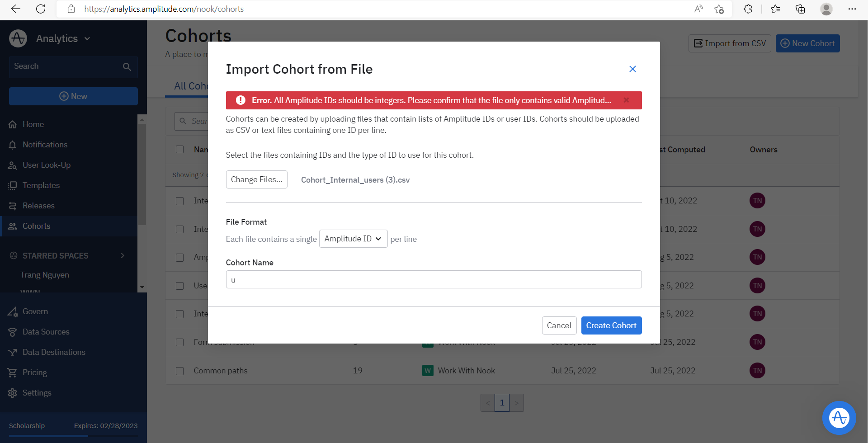Open Notifications in the sidebar
Image resolution: width=868 pixels, height=443 pixels.
click(45, 145)
